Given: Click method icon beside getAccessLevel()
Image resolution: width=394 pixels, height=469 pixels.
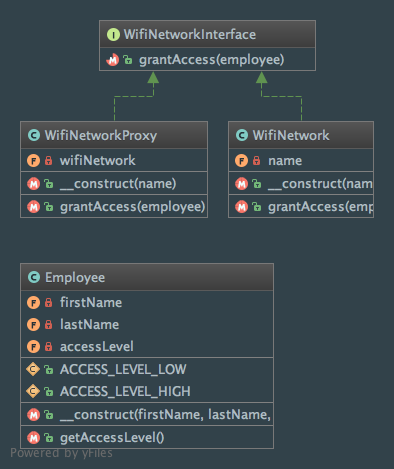Looking at the screenshot, I should click(33, 438).
